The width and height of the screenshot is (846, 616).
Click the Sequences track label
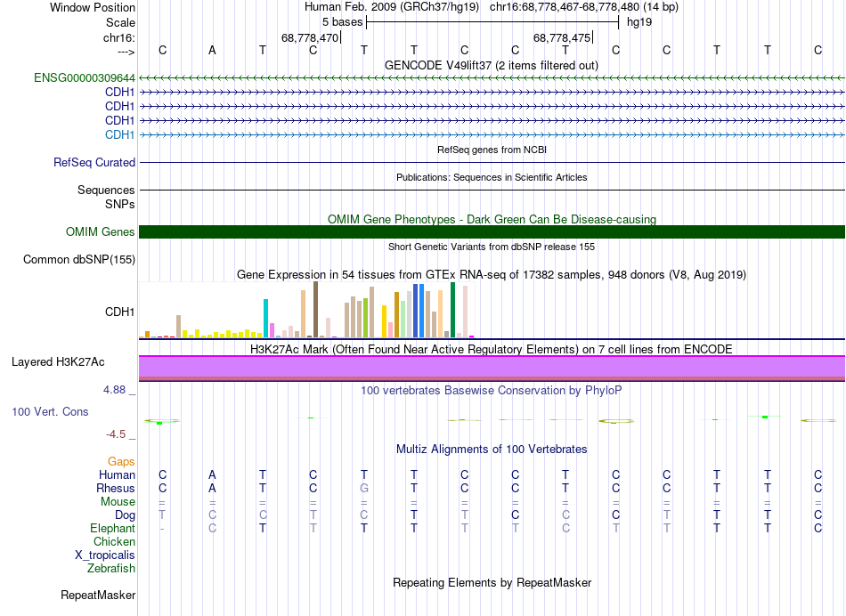pos(106,190)
